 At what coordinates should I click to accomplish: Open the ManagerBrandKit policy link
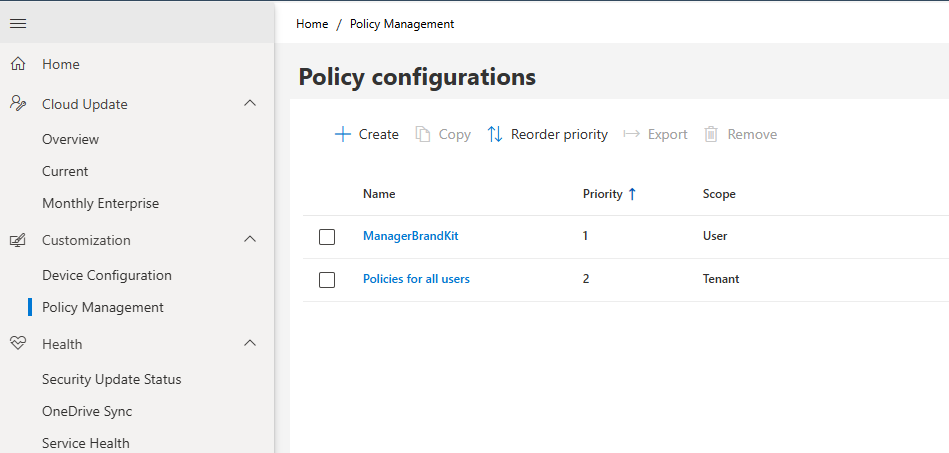(x=410, y=236)
